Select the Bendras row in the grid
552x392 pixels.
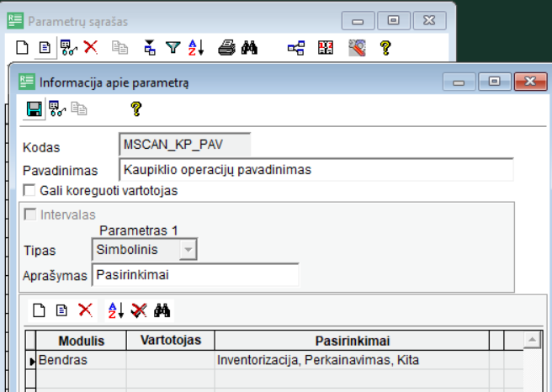pos(76,360)
